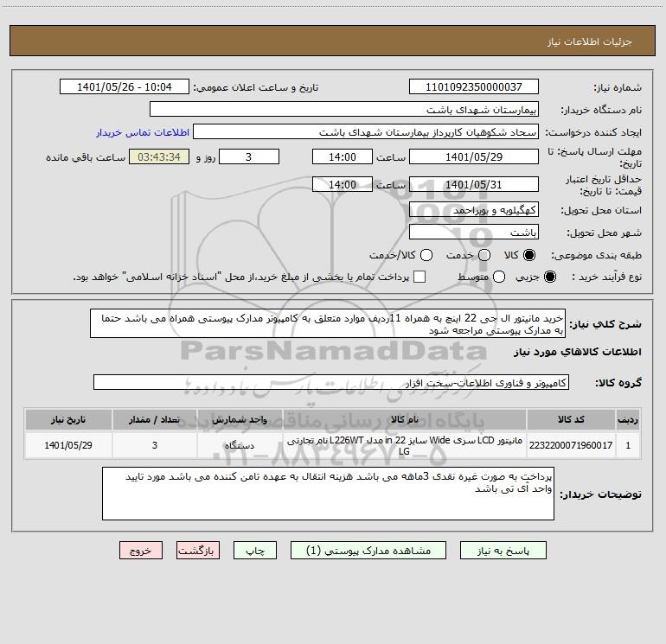Click the product name cell مانیتور LCD L226WT

pyautogui.click(x=405, y=445)
